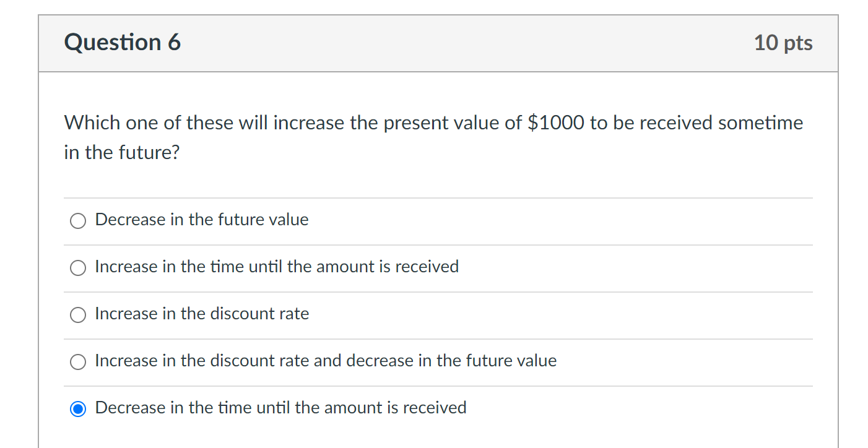Select the "Increase in the discount rate" radio button
The width and height of the screenshot is (868, 448).
[78, 315]
